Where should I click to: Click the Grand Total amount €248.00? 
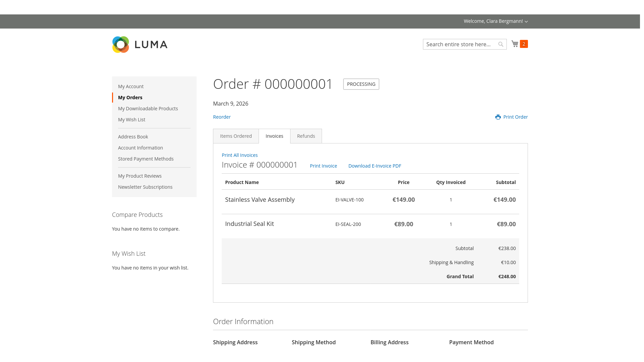[507, 277]
